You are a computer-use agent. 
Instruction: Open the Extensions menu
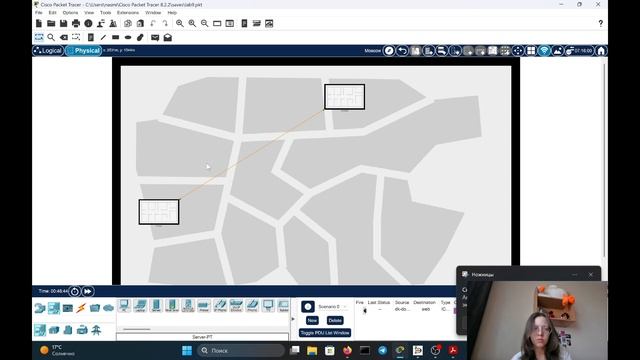(128, 13)
